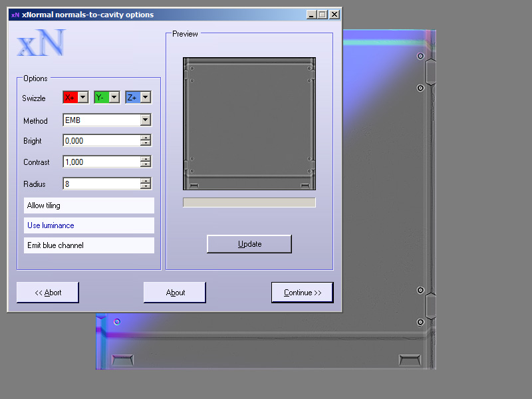Close the xNormal options window
Viewport: 532px width, 399px height.
tap(334, 15)
